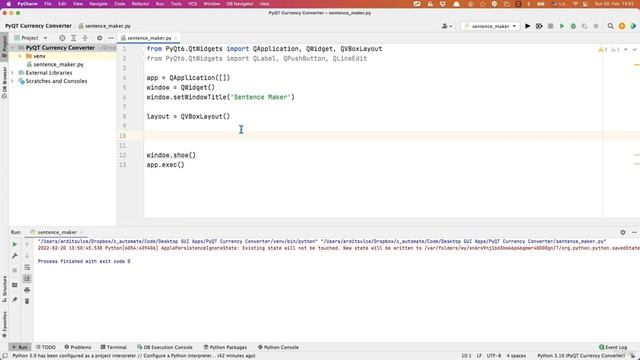
Task: Open the Problems tool window
Action: click(x=78, y=347)
